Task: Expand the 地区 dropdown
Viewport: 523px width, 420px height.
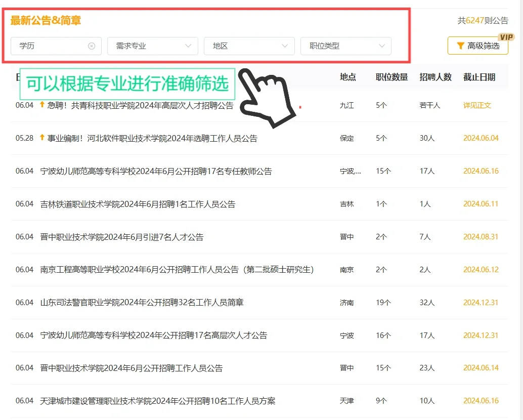Action: point(249,46)
